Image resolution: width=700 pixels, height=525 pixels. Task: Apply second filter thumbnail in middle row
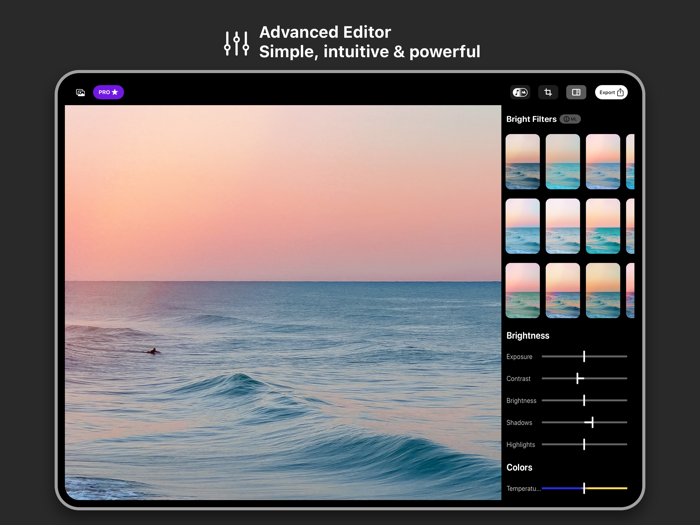563,226
